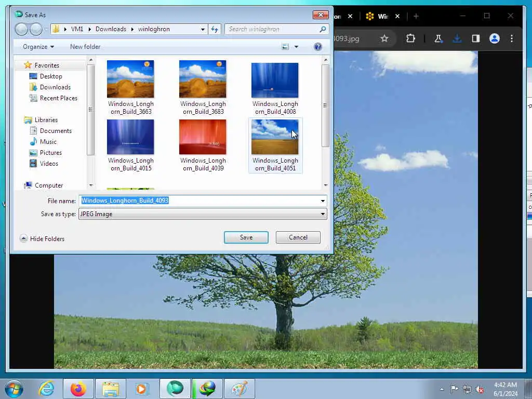
Task: Select Music library
Action: click(48, 141)
